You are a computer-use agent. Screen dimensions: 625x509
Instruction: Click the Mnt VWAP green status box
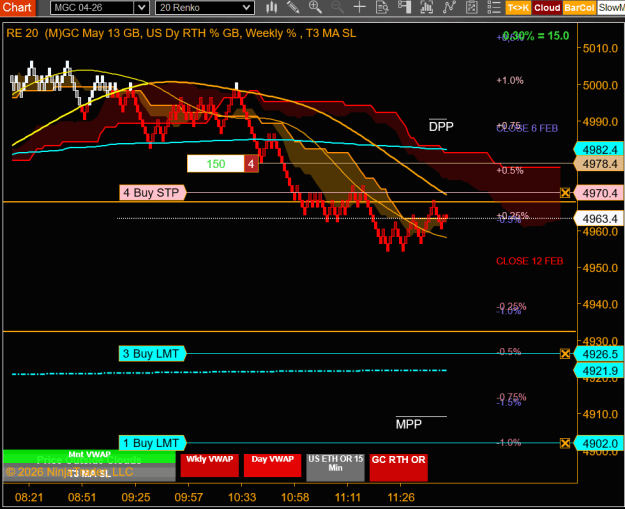tap(89, 457)
